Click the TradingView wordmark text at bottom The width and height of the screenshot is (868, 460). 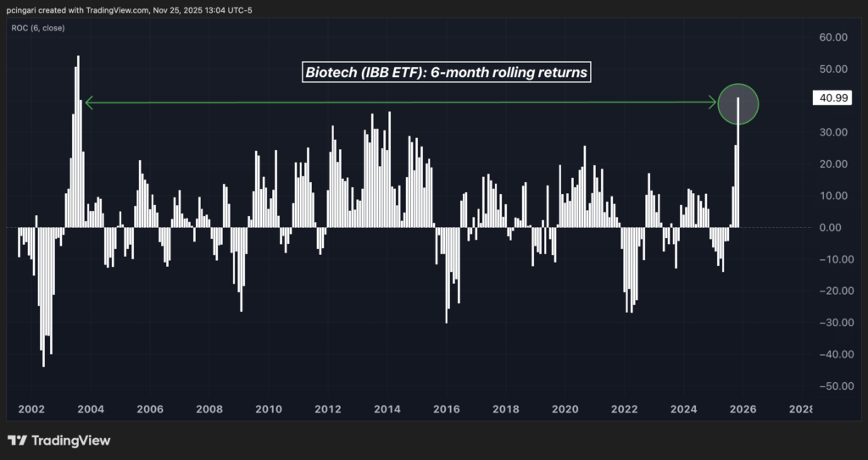(x=71, y=441)
